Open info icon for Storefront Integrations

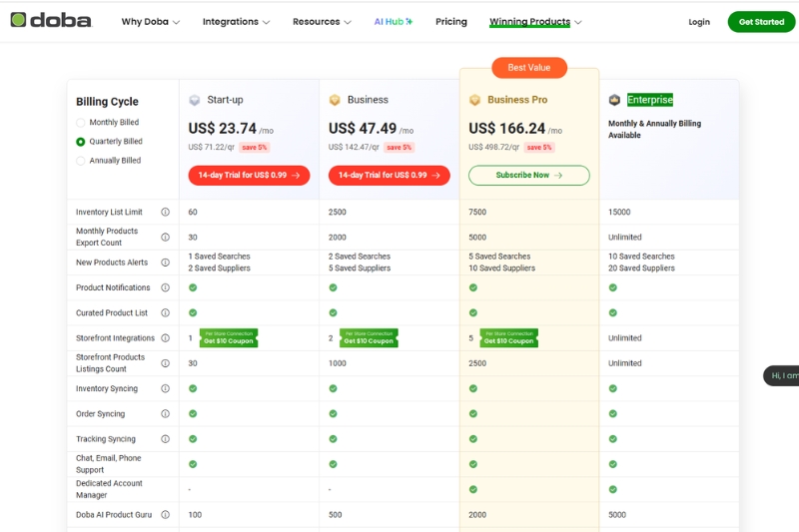[165, 338]
